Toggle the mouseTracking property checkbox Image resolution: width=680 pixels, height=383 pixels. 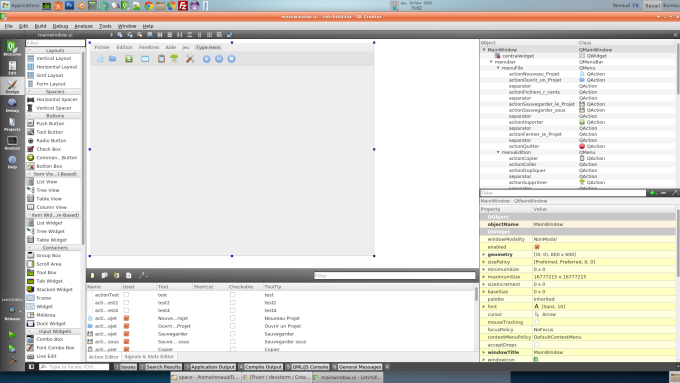[537, 322]
